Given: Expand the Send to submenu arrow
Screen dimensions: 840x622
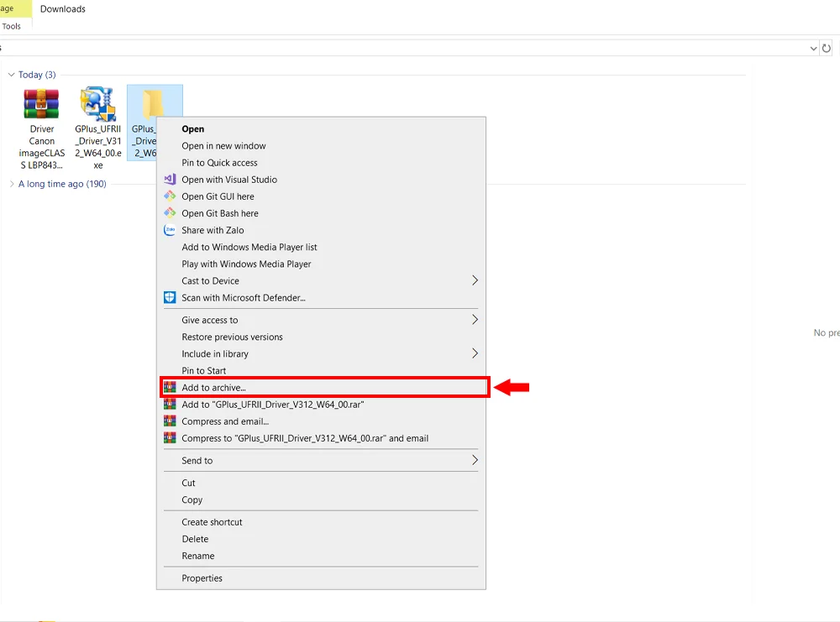Looking at the screenshot, I should tap(475, 460).
